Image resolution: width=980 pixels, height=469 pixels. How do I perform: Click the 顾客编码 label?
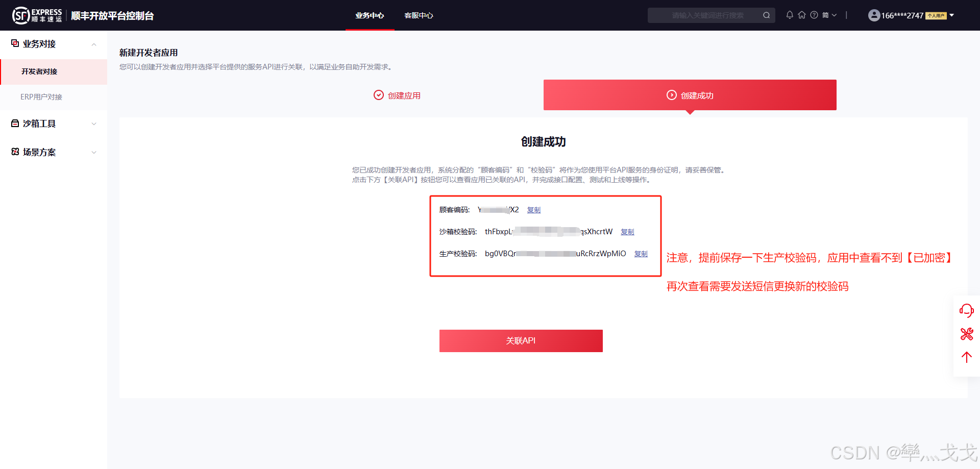[454, 210]
